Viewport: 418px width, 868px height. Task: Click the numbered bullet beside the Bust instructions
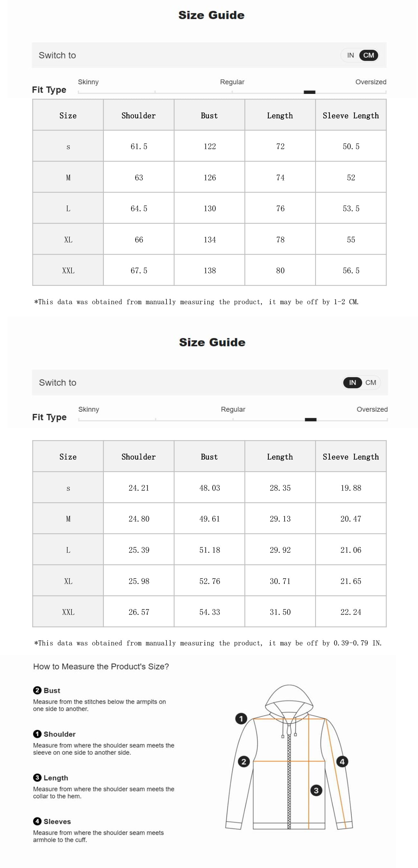(37, 690)
